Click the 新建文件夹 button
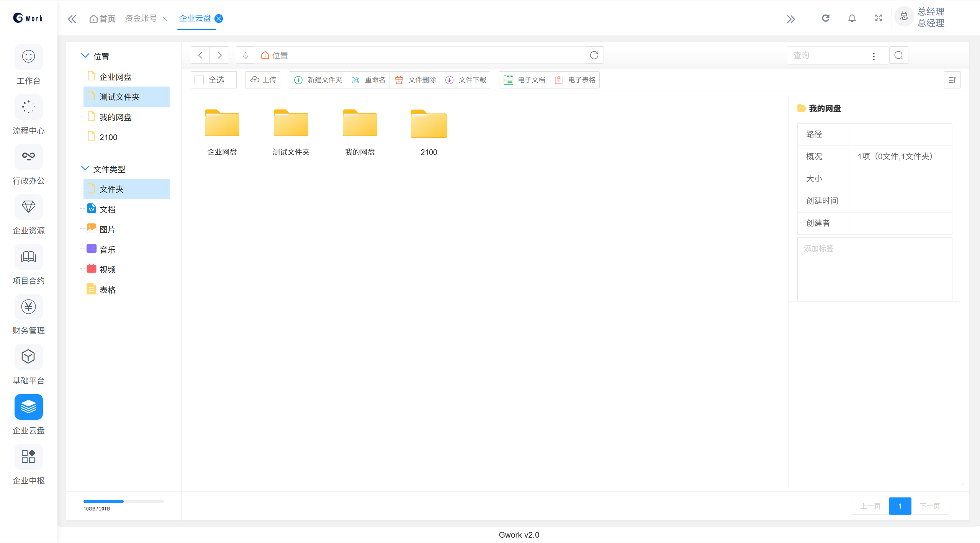This screenshot has width=980, height=543. click(318, 80)
